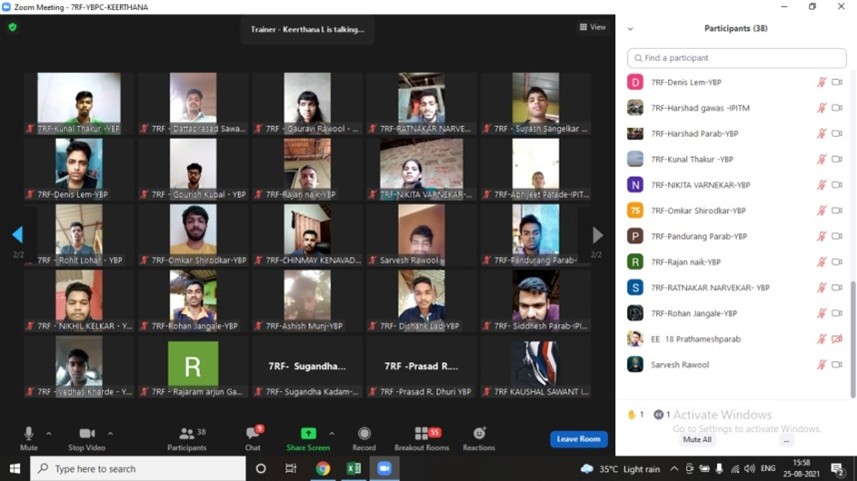Screen dimensions: 857x481
Task: Open the Reactions emoji menu
Action: (x=479, y=434)
